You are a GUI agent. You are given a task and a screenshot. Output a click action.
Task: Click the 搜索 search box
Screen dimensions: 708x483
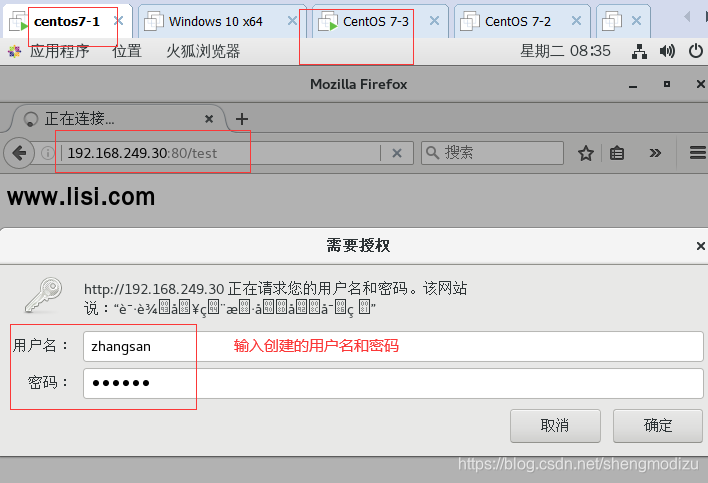(x=493, y=153)
